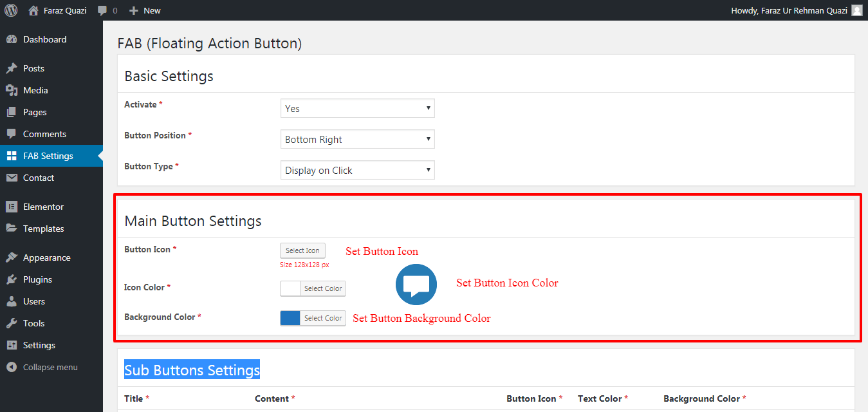Click the Plugins plug icon

click(x=11, y=279)
